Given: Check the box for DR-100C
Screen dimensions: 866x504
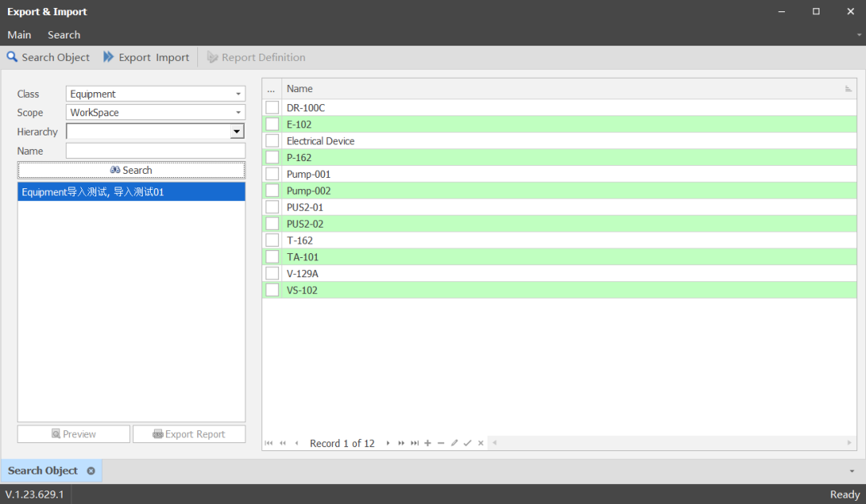Looking at the screenshot, I should 273,107.
